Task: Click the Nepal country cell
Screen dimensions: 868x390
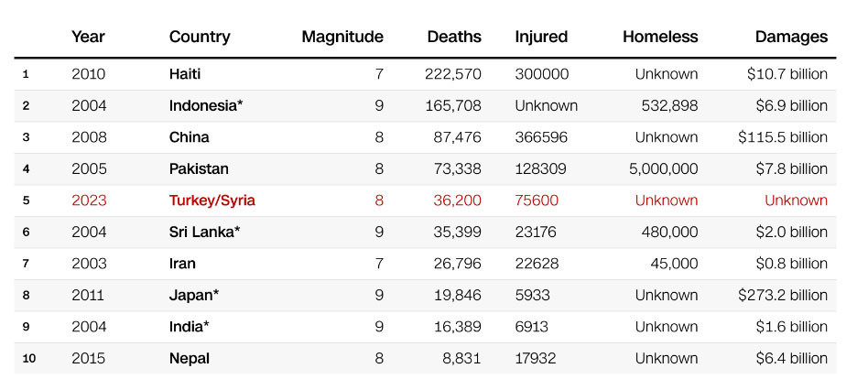Action: (x=190, y=358)
